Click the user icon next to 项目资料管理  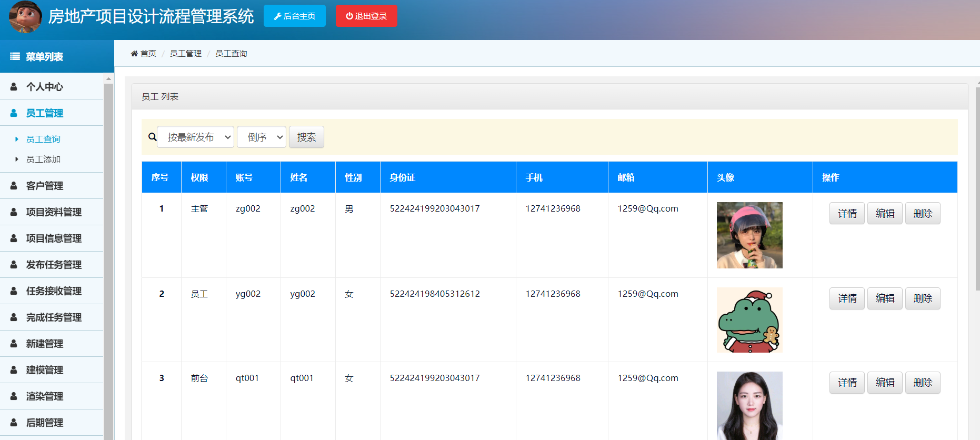point(14,212)
